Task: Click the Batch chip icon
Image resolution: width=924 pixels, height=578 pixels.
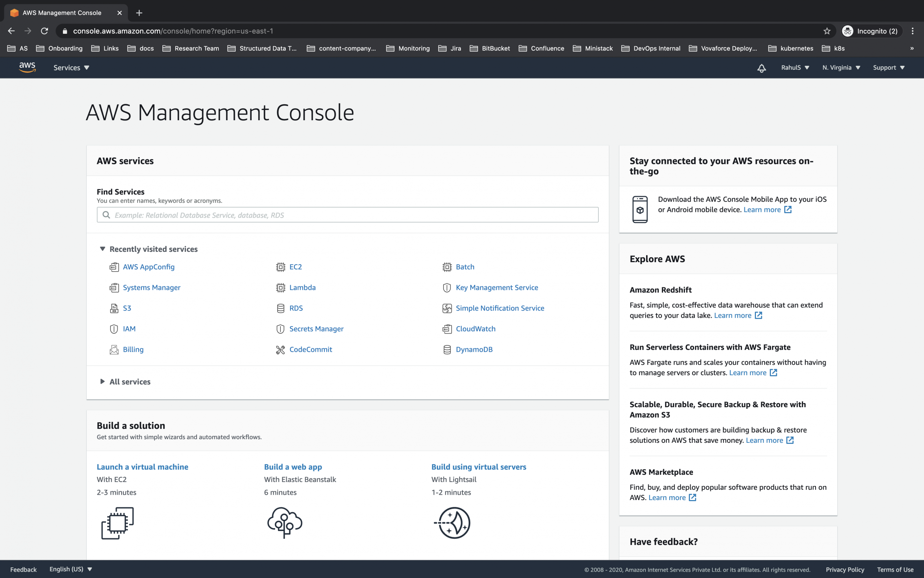Action: [x=447, y=267]
